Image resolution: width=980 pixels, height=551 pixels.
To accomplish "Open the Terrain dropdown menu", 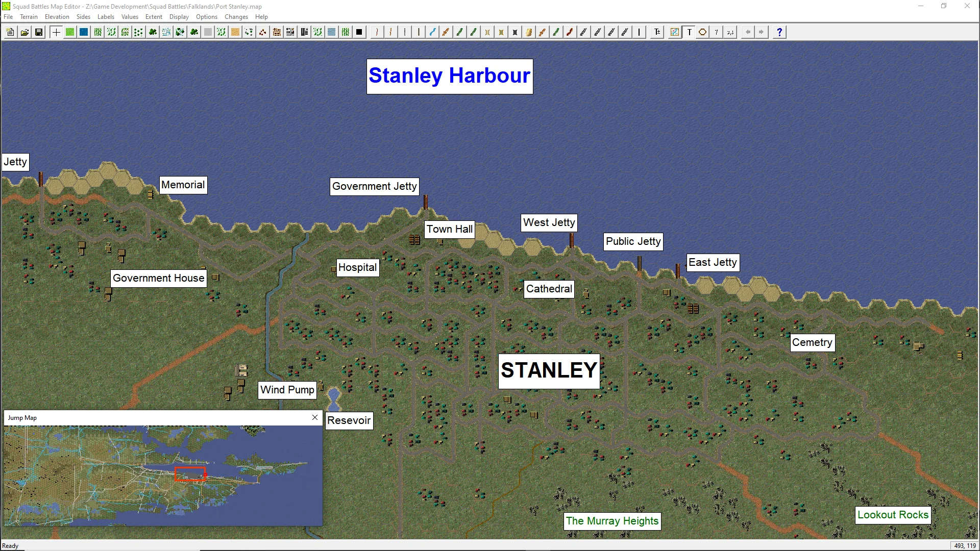I will point(29,17).
